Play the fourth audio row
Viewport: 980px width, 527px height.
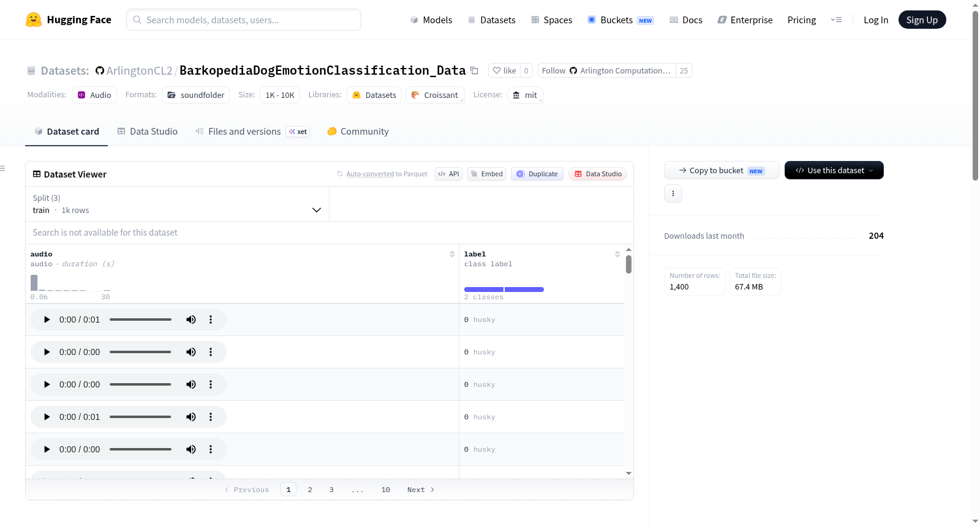[x=47, y=417]
